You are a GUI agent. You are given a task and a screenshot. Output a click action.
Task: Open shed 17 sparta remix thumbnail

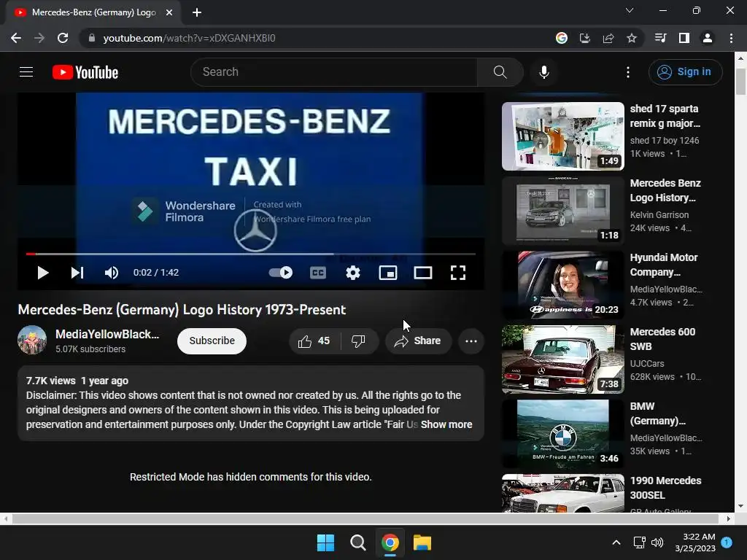point(563,136)
